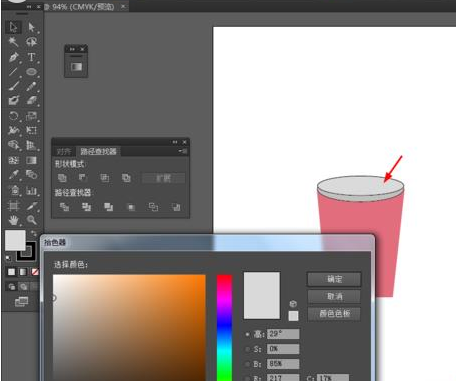456x381 pixels.
Task: Click the 颜色色板 (Color Swatches) button
Action: [334, 314]
